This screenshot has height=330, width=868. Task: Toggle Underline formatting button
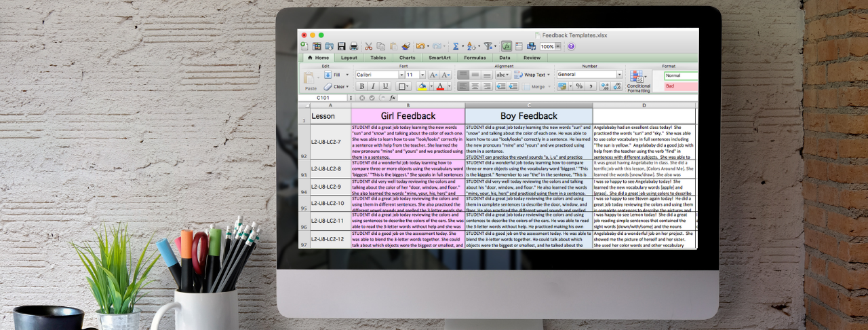pos(385,86)
